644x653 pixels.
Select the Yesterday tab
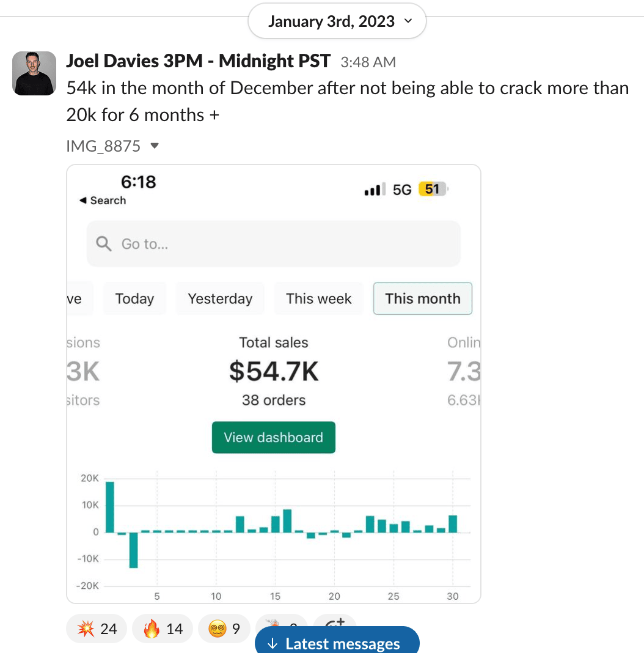[x=220, y=298]
